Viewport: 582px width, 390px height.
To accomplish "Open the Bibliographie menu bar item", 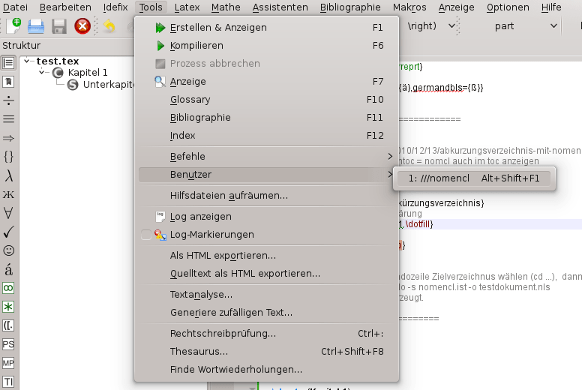I will tap(350, 7).
